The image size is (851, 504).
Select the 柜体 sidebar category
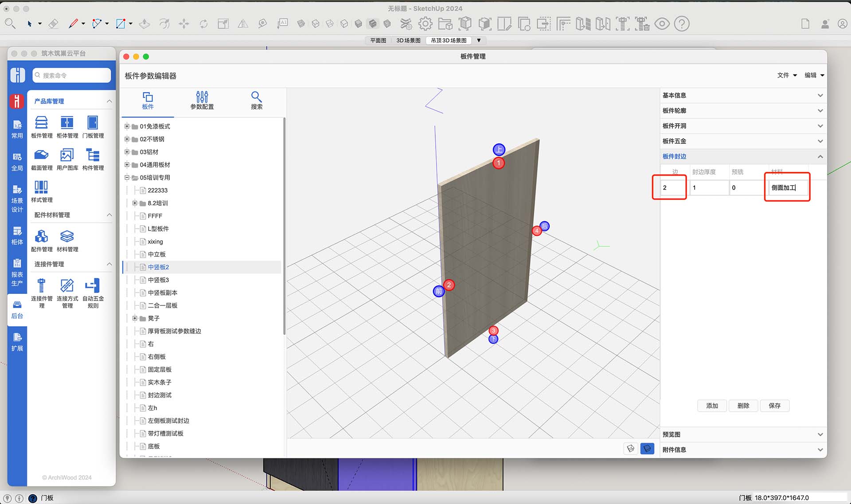(17, 236)
